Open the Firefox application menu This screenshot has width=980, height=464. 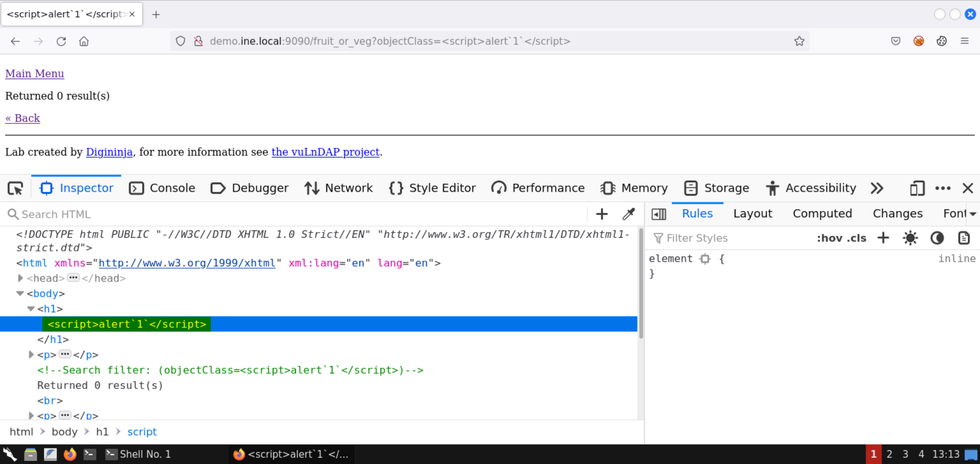[x=964, y=41]
